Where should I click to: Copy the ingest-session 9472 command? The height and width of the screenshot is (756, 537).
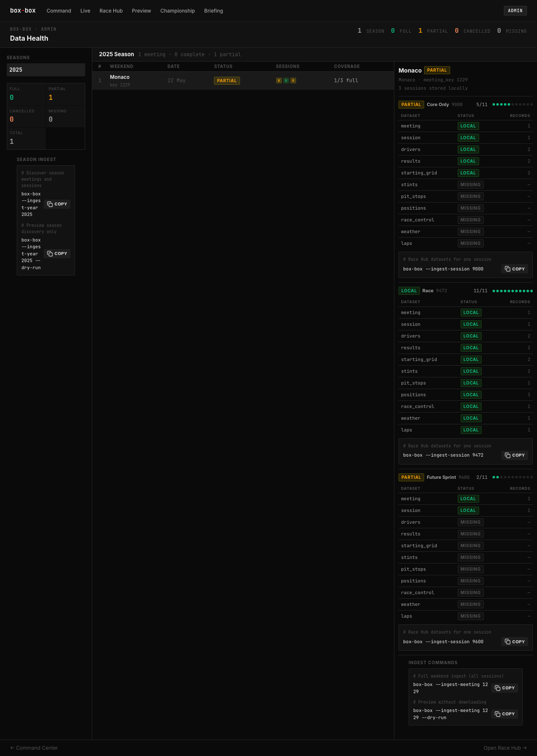coord(515,455)
